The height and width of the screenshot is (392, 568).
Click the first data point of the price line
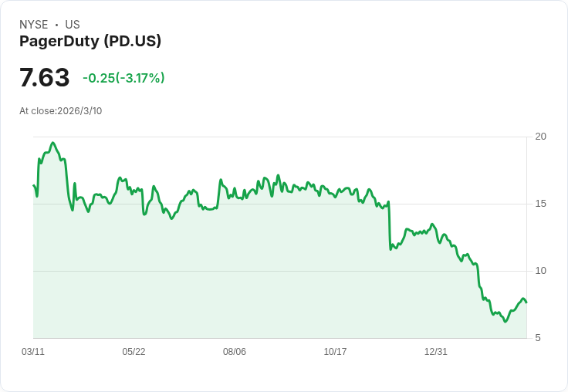[x=34, y=185]
